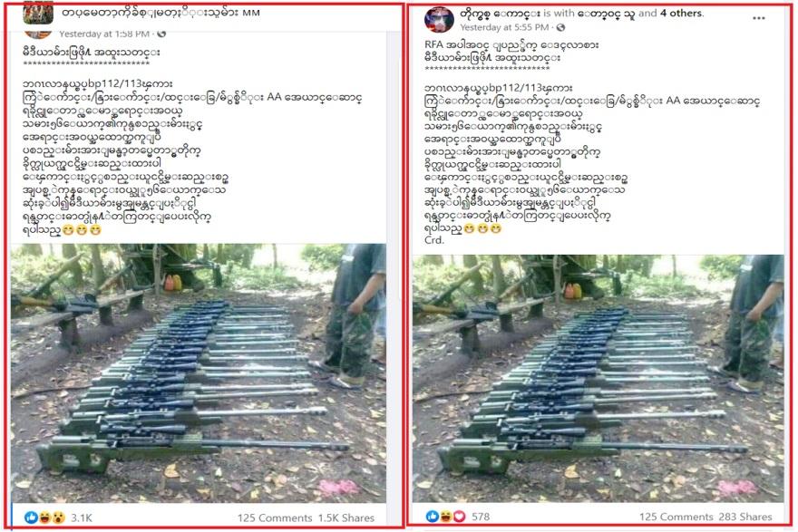Image resolution: width=798 pixels, height=532 pixels.
Task: Click the wow reaction icon on left post
Action: point(59,517)
